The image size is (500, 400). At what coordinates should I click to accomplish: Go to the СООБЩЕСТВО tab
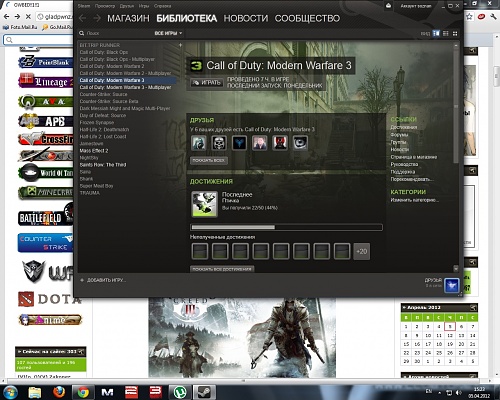tap(307, 18)
